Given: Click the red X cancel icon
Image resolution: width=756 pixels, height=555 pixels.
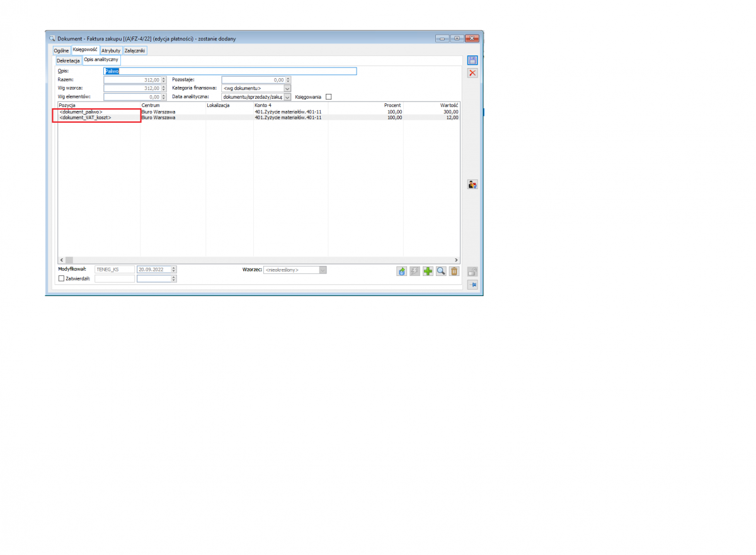Looking at the screenshot, I should click(472, 73).
